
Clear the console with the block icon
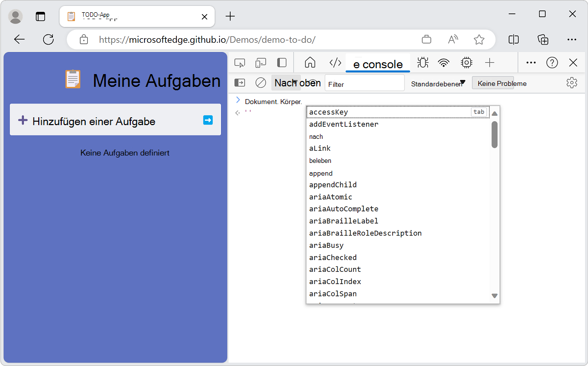(x=260, y=82)
